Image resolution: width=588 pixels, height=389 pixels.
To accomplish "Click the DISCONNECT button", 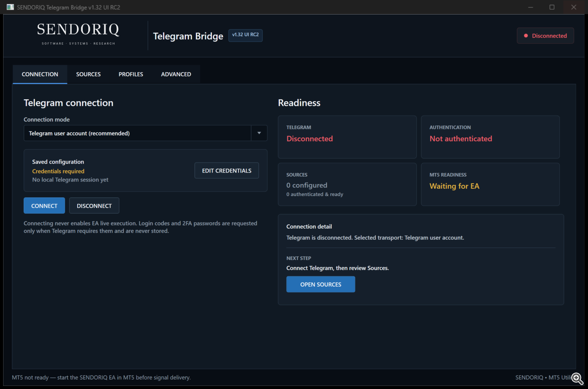I will pyautogui.click(x=94, y=205).
